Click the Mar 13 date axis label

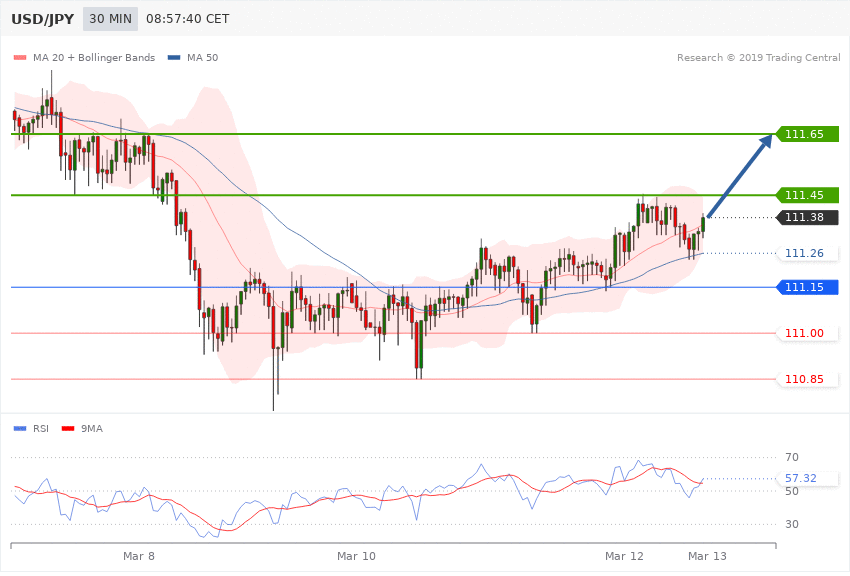pos(707,556)
